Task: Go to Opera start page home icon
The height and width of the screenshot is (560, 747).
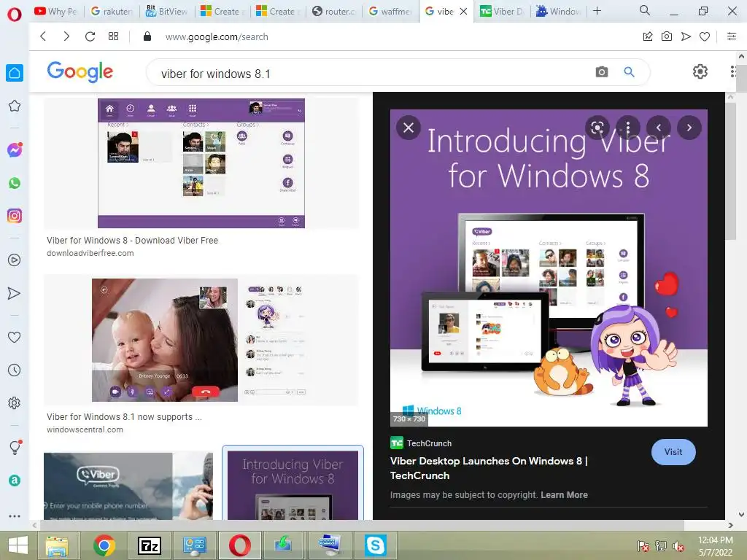Action: point(15,73)
